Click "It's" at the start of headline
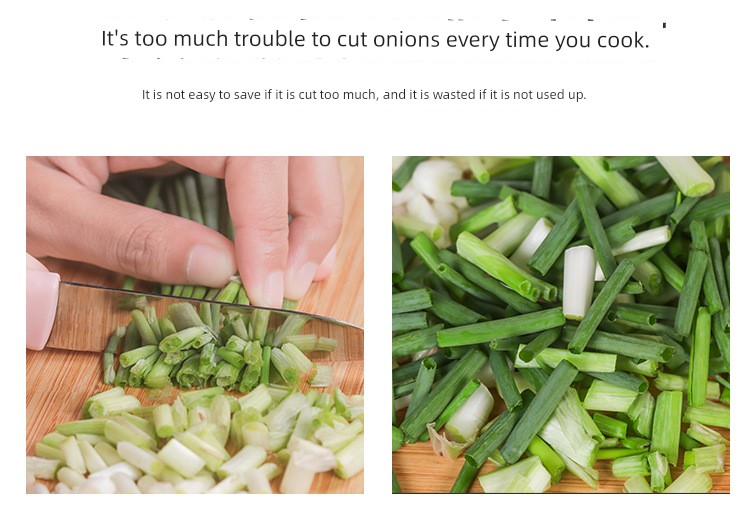Image resolution: width=750 pixels, height=532 pixels. 115,38
